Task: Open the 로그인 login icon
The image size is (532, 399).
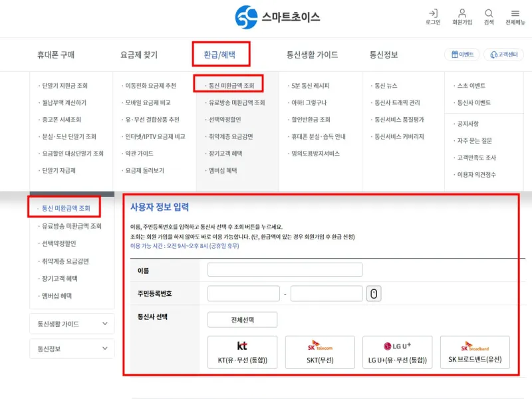Action: pyautogui.click(x=433, y=13)
